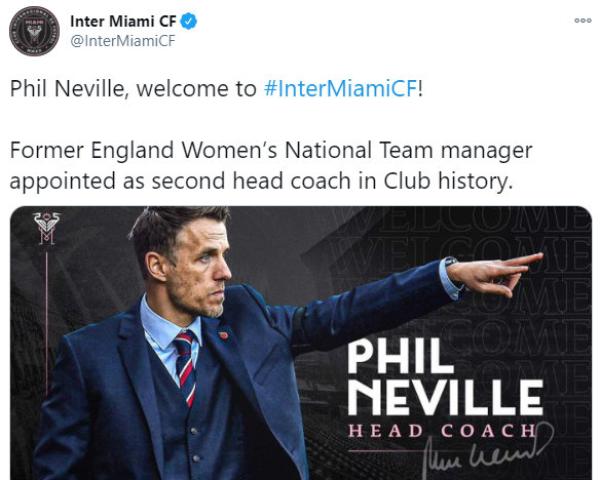Select the 'Former England Women's National Team' paragraph
This screenshot has width=600, height=480.
click(x=271, y=165)
